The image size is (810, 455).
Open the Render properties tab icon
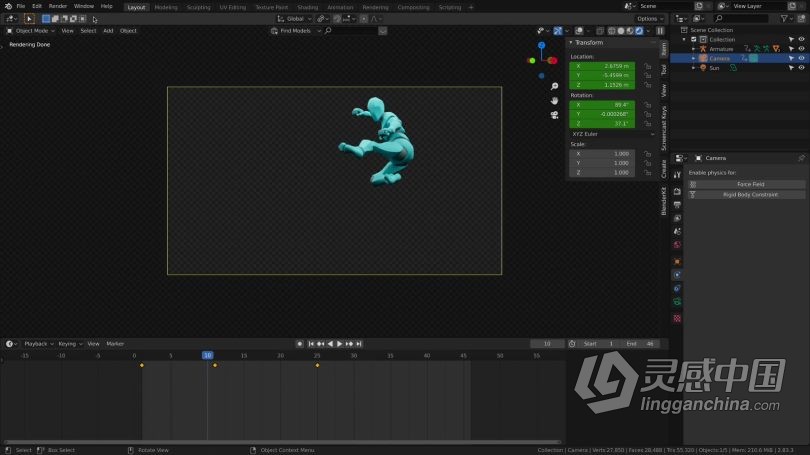(677, 191)
